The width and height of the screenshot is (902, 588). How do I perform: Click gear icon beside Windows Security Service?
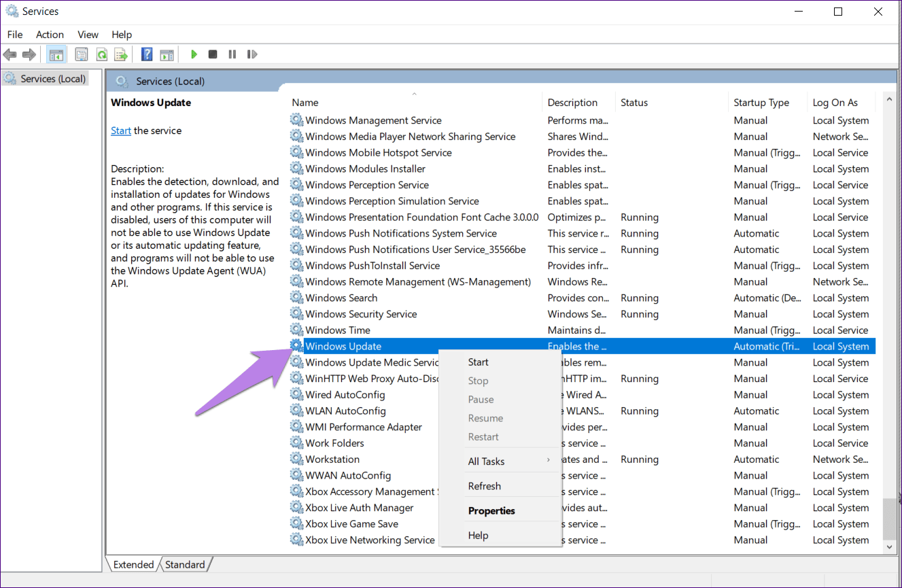tap(296, 314)
